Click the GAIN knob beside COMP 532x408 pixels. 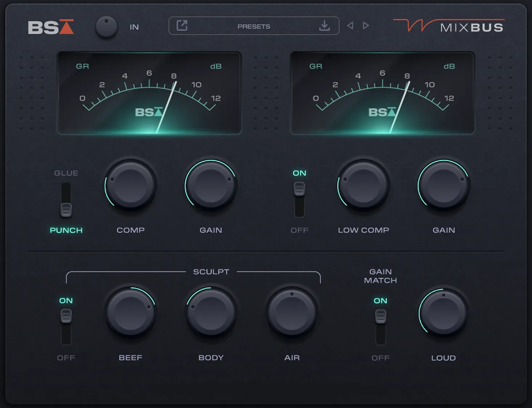coord(211,185)
